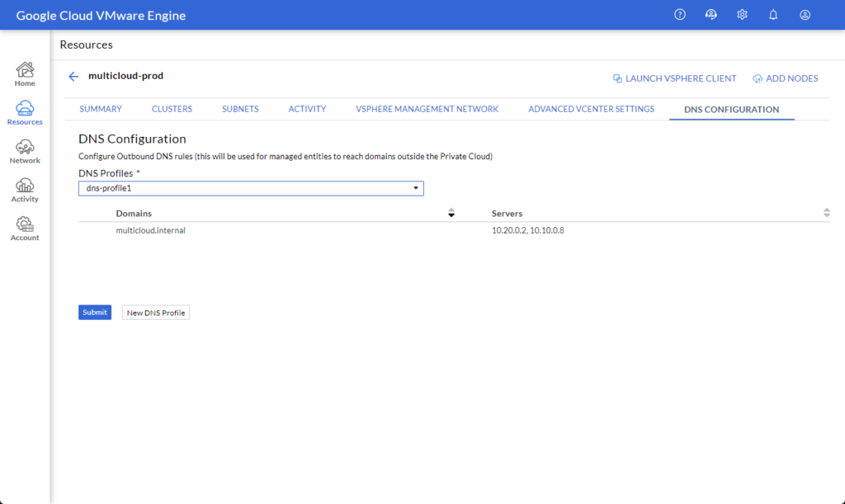
Task: Click the Submit button
Action: pos(95,313)
